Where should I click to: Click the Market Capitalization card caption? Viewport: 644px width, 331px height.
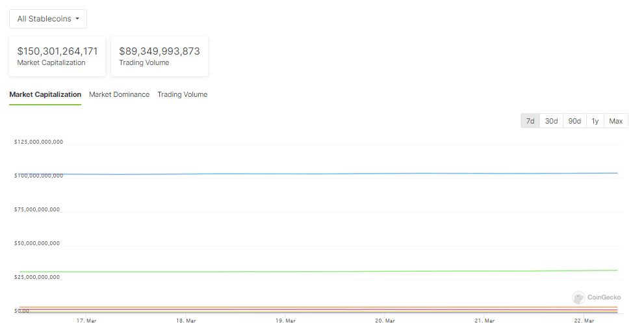click(51, 62)
